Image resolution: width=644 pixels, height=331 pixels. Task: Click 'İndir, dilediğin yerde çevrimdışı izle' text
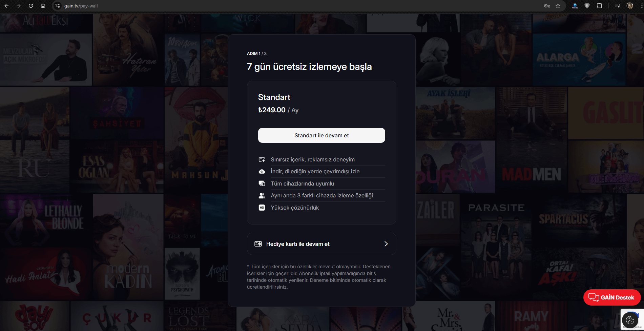coord(315,172)
